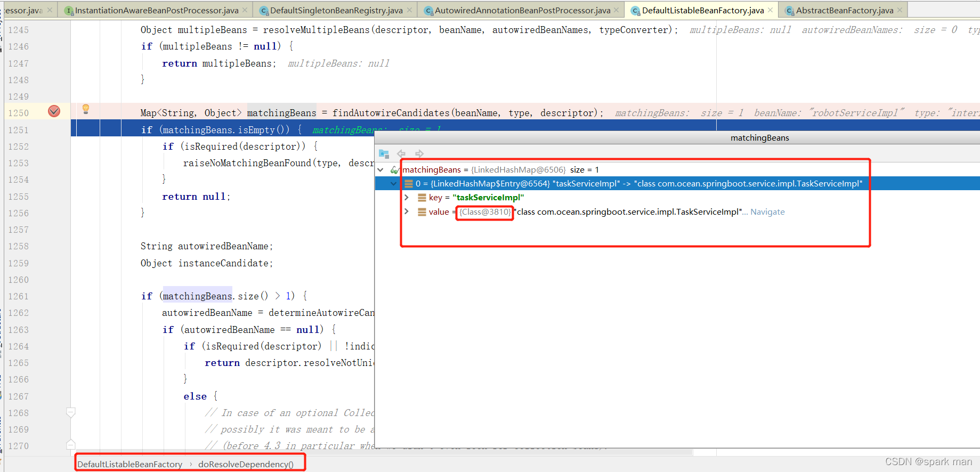Screen dimensions: 980x472
Task: Select the matchingBeans LinkedHashMap@6506 row
Action: point(677,170)
